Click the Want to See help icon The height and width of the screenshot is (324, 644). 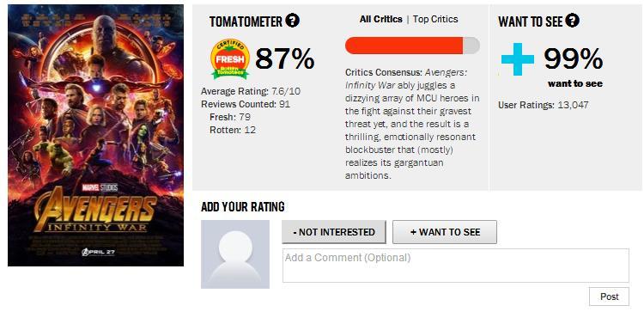[x=572, y=20]
